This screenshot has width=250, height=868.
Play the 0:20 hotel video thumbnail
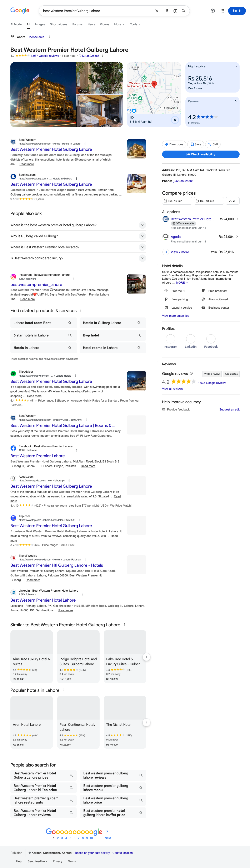pyautogui.click(x=100, y=78)
